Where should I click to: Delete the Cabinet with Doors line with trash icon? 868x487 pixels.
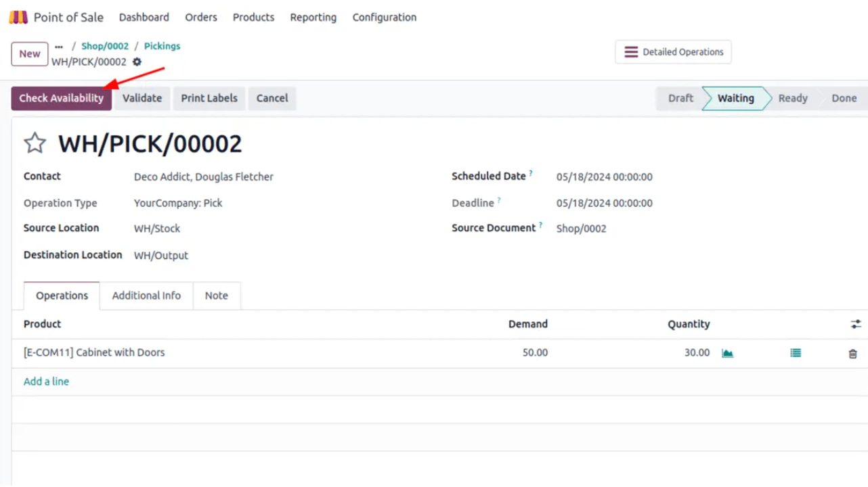852,353
